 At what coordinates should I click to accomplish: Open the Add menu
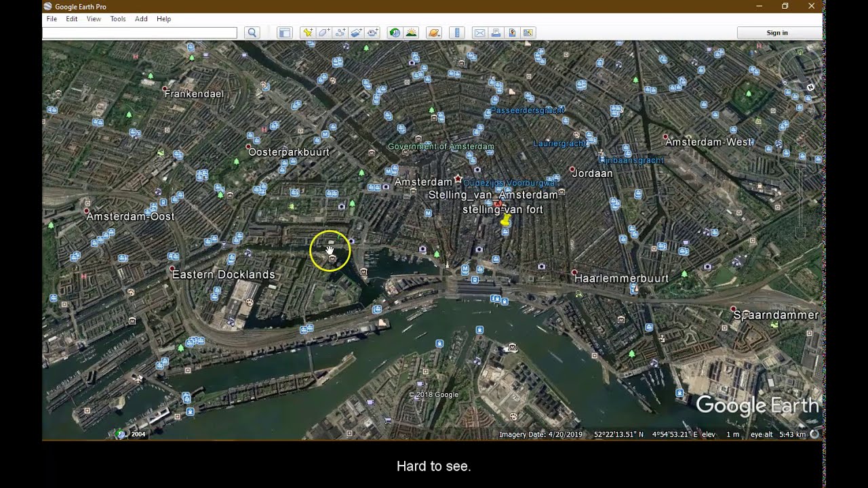[141, 19]
